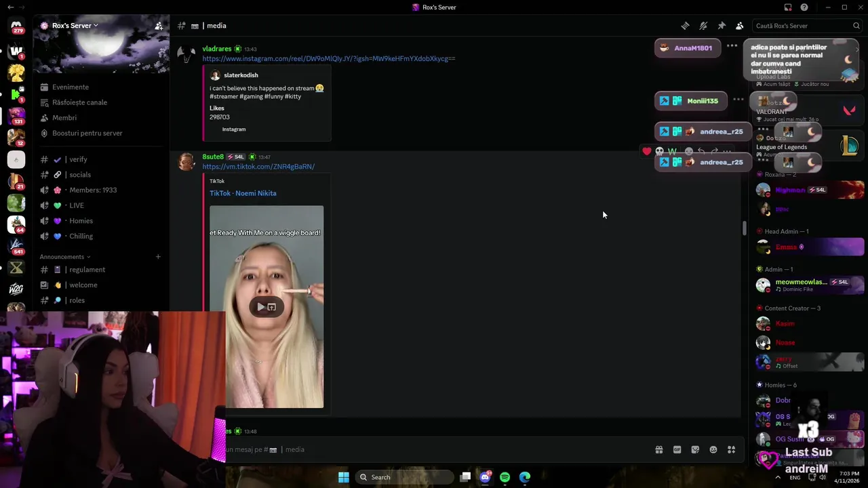The image size is (868, 488).
Task: Open meowmeowlas... member entry
Action: coord(810,285)
